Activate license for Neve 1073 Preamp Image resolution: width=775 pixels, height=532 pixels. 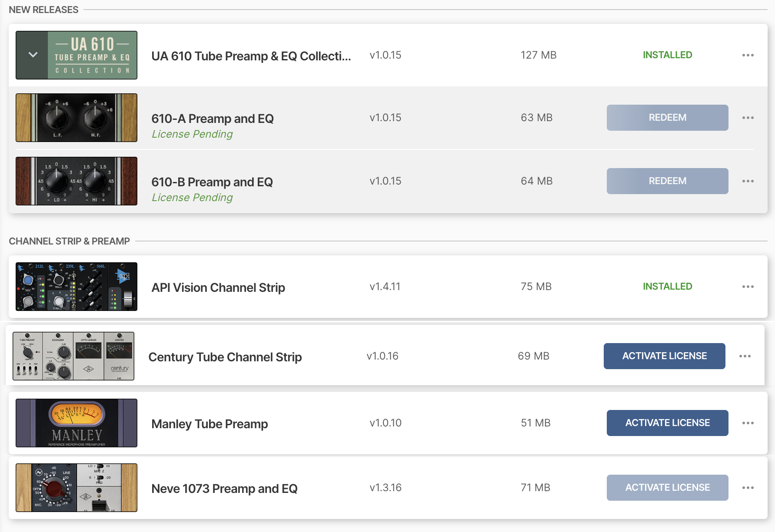click(x=667, y=488)
